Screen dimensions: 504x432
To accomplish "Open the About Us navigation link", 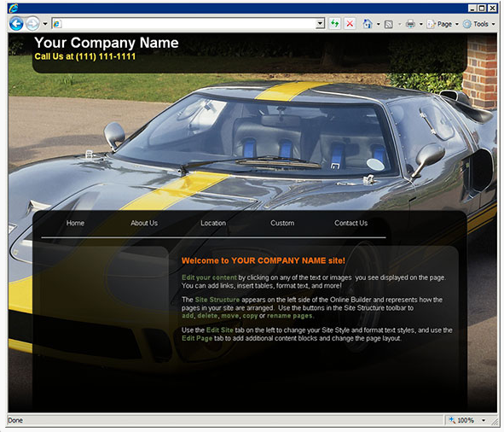I will [x=144, y=223].
